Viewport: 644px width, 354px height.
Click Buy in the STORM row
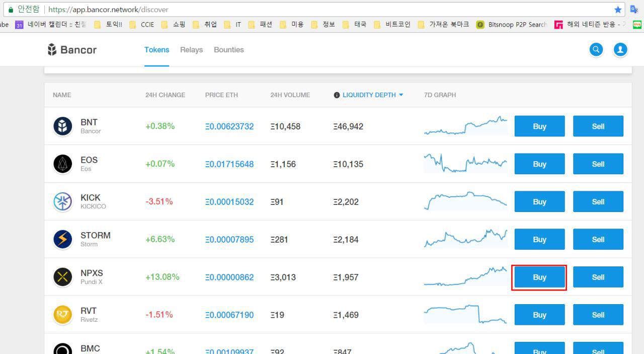point(539,239)
